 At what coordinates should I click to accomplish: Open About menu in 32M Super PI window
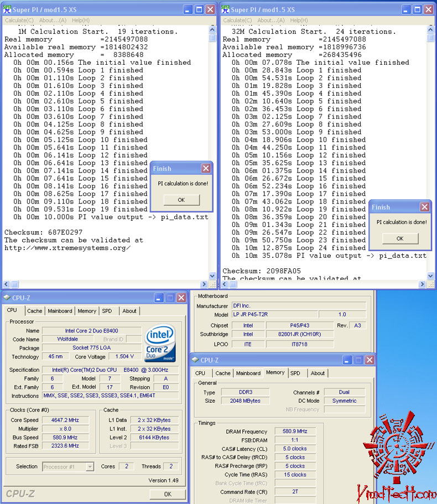[x=271, y=20]
